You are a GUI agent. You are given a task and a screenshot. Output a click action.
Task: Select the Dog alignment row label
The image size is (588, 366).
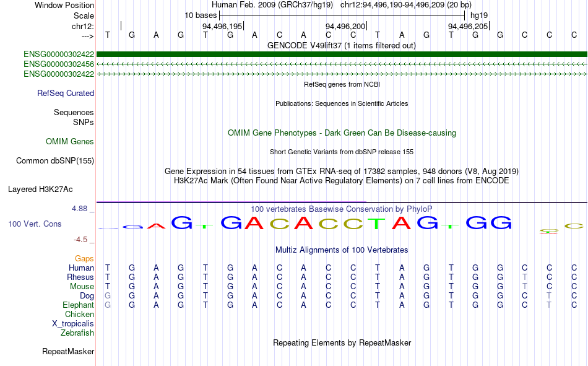[87, 296]
